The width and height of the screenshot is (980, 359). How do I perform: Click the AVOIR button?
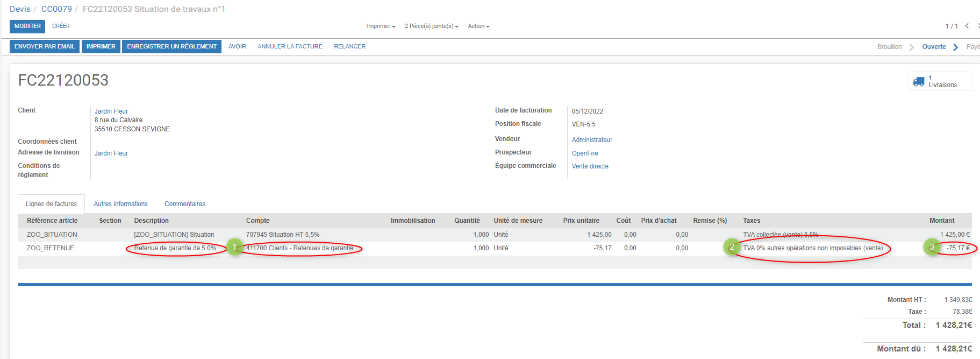pos(237,46)
